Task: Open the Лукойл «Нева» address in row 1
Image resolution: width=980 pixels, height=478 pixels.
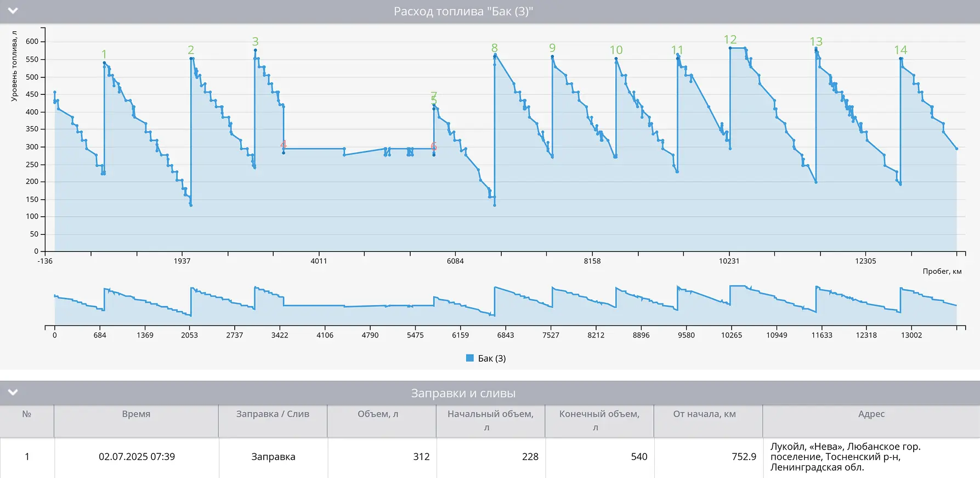Action: click(x=845, y=457)
